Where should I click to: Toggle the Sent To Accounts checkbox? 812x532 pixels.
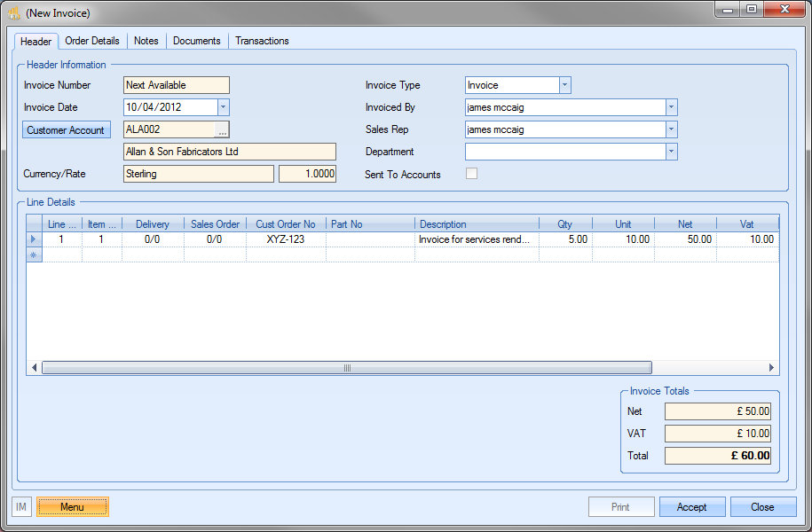(471, 174)
